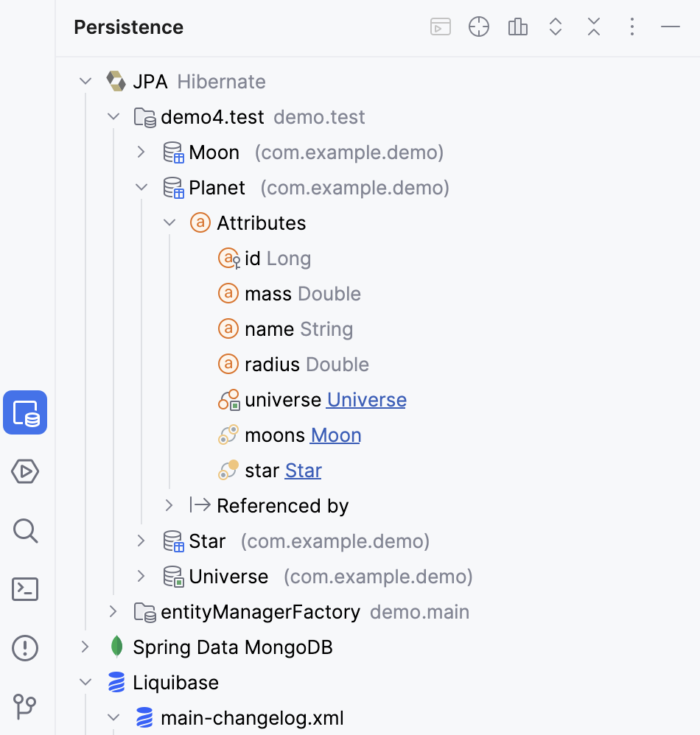The width and height of the screenshot is (700, 735).
Task: Click the bar chart icon in Persistence toolbar
Action: pos(517,27)
